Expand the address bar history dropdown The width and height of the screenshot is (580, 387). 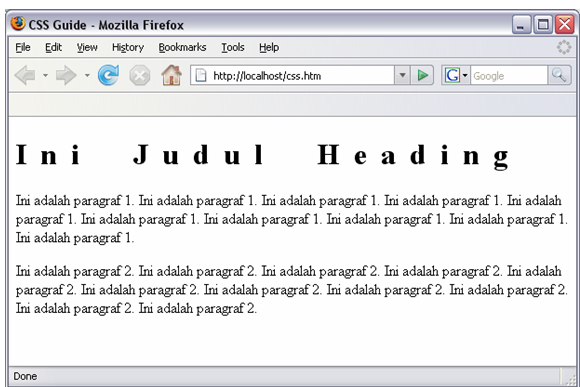[x=402, y=75]
